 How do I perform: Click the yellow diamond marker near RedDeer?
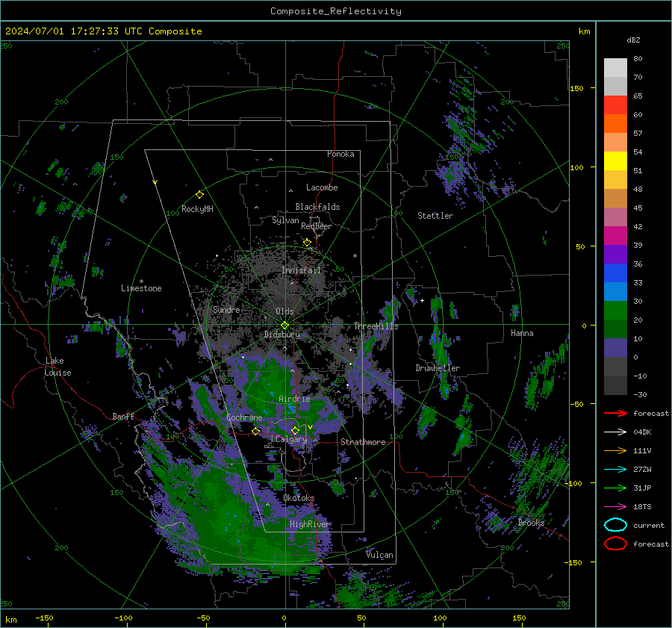tap(307, 243)
